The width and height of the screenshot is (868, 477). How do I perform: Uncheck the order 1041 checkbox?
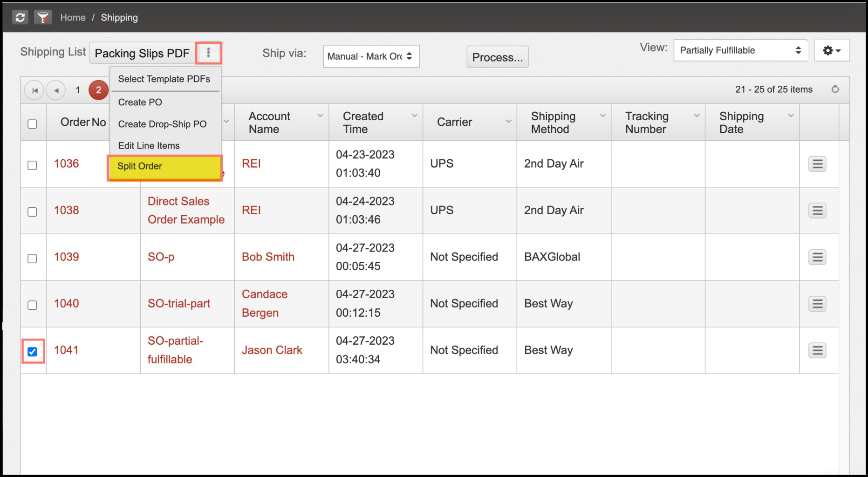[x=32, y=352]
